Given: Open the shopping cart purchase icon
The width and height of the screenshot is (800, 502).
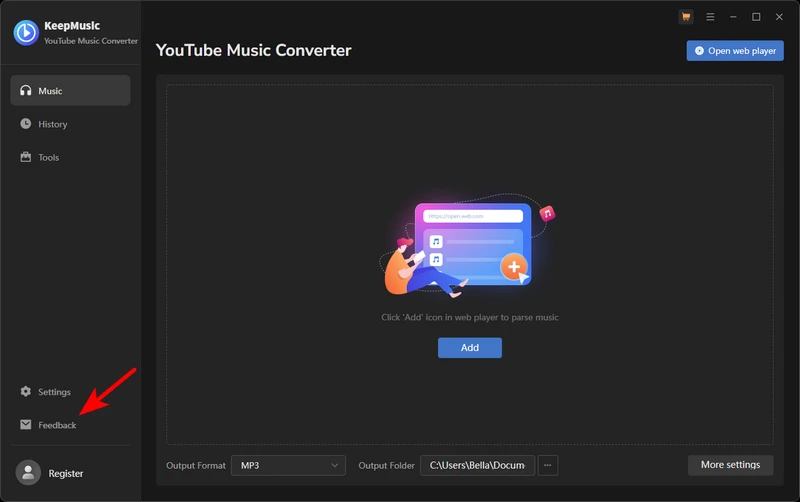Looking at the screenshot, I should (686, 17).
